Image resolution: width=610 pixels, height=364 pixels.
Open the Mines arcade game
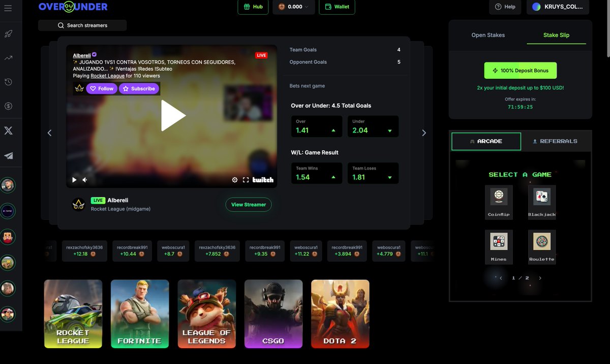pos(499,247)
